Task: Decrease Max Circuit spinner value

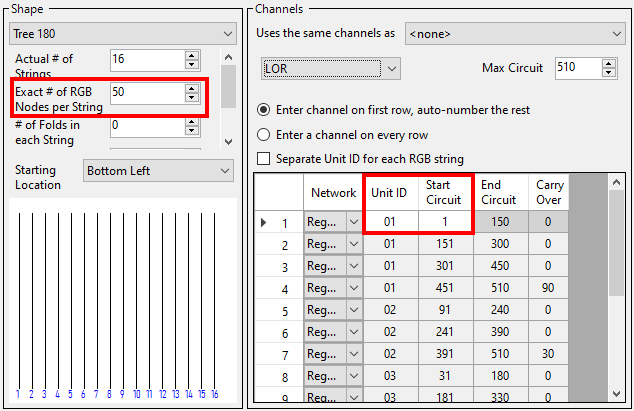Action: (x=608, y=73)
